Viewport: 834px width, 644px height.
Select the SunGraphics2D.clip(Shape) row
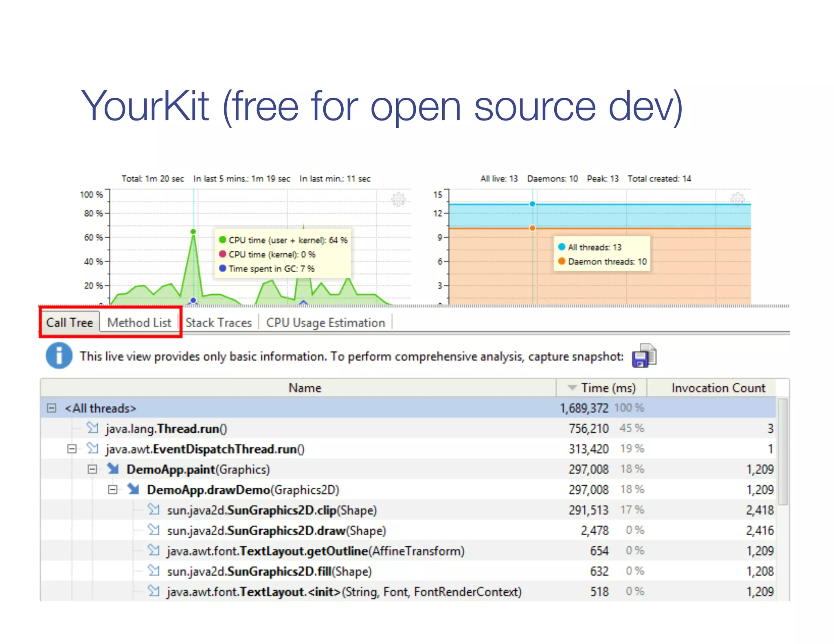(x=408, y=510)
